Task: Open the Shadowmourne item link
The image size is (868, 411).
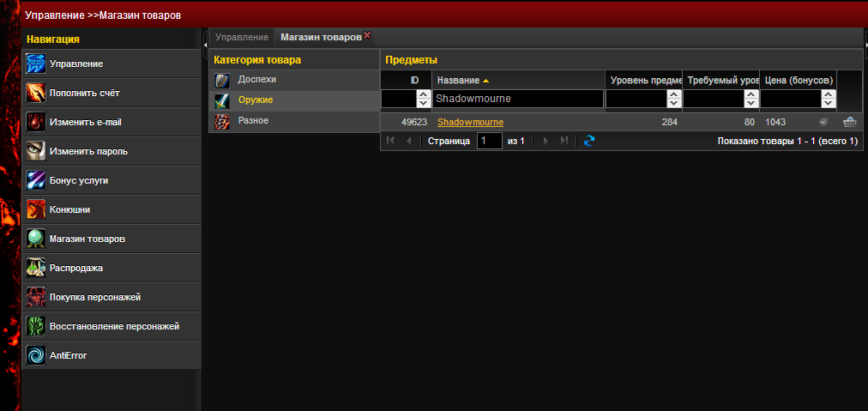Action: pos(470,122)
